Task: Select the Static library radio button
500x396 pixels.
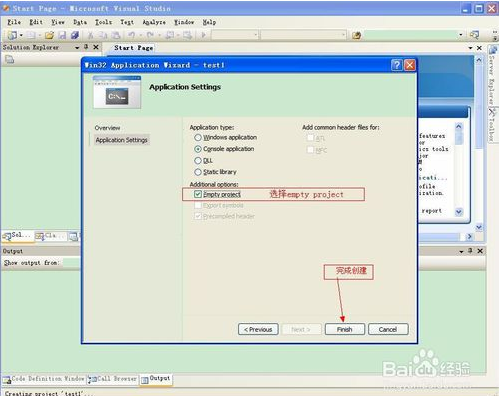Action: [x=198, y=172]
